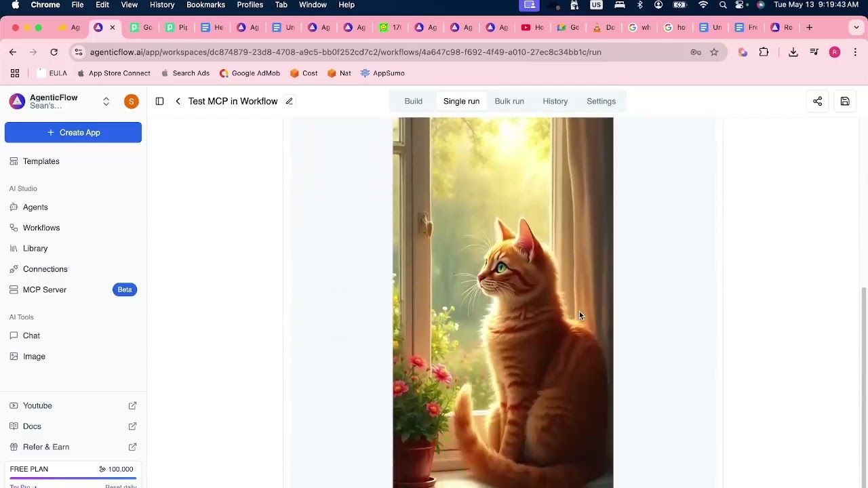Open the workspace switcher chevrons

pos(106,102)
